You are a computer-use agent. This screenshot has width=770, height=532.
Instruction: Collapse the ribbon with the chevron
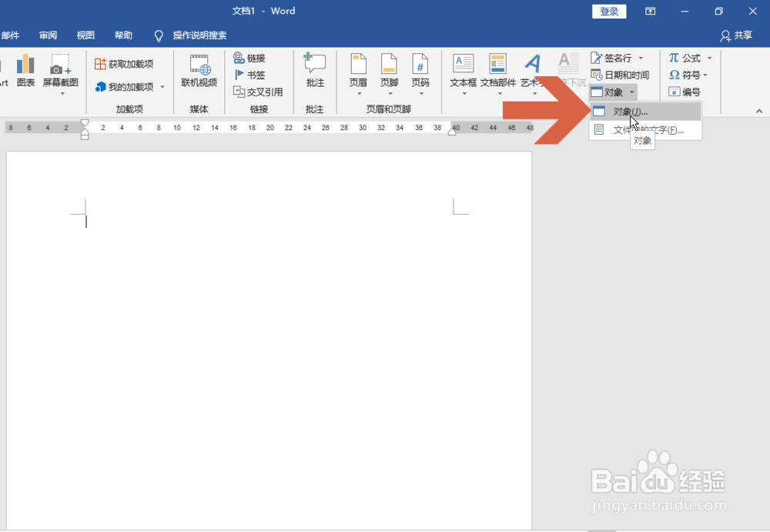(x=759, y=112)
